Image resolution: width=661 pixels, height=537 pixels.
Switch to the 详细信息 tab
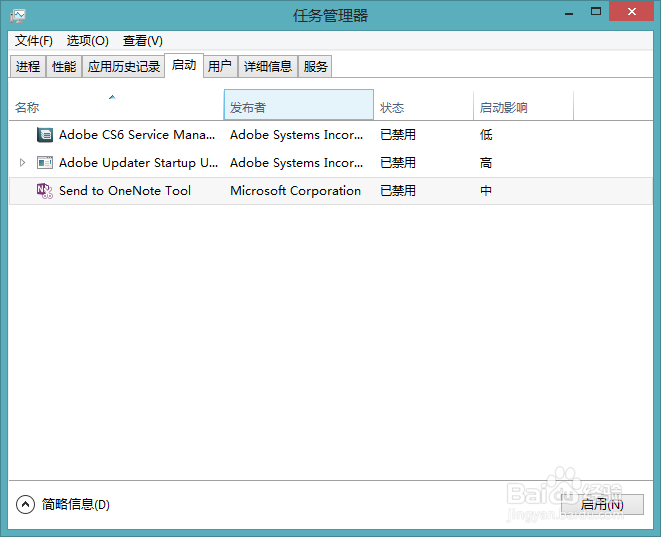[x=268, y=67]
